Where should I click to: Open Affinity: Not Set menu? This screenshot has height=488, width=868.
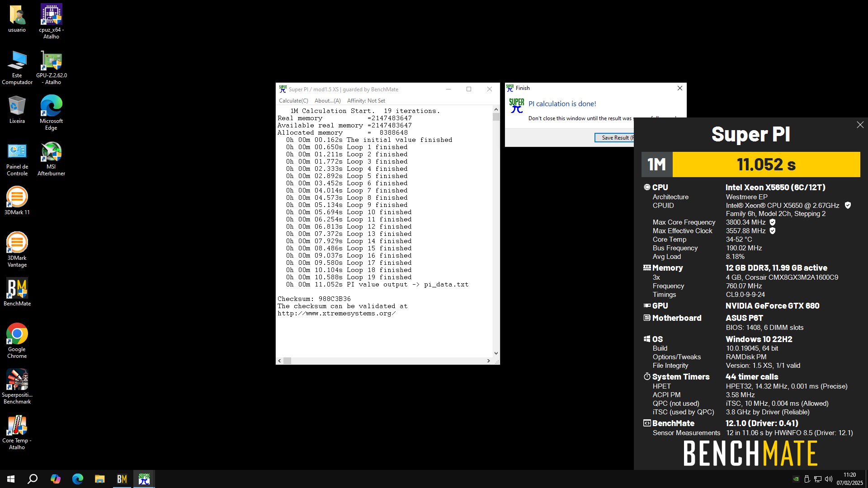coord(366,101)
